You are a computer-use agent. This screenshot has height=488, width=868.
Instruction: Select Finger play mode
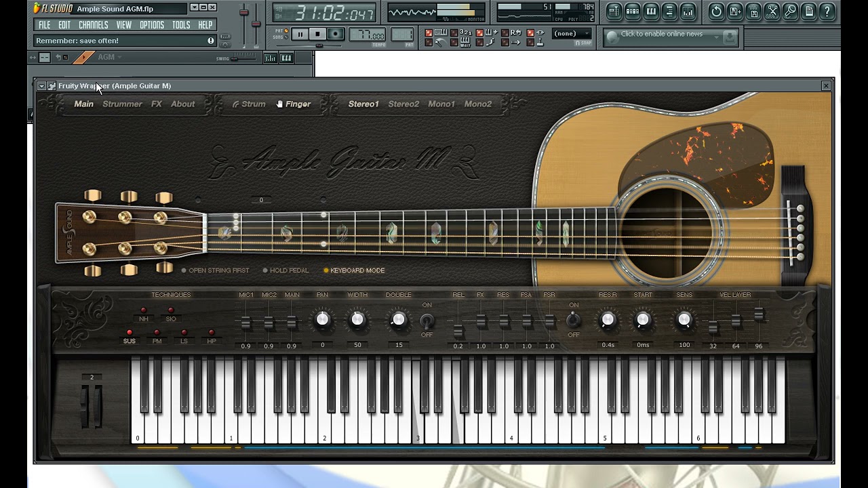click(294, 104)
